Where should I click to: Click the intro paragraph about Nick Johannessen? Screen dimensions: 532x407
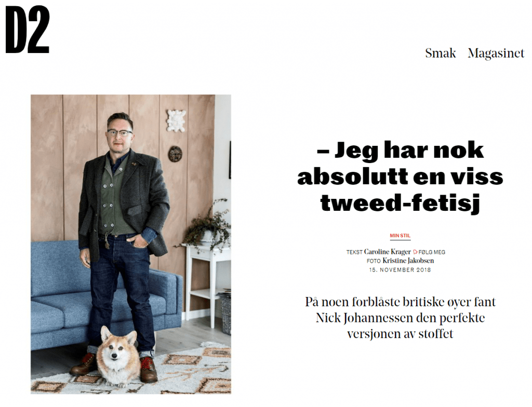[x=400, y=318]
